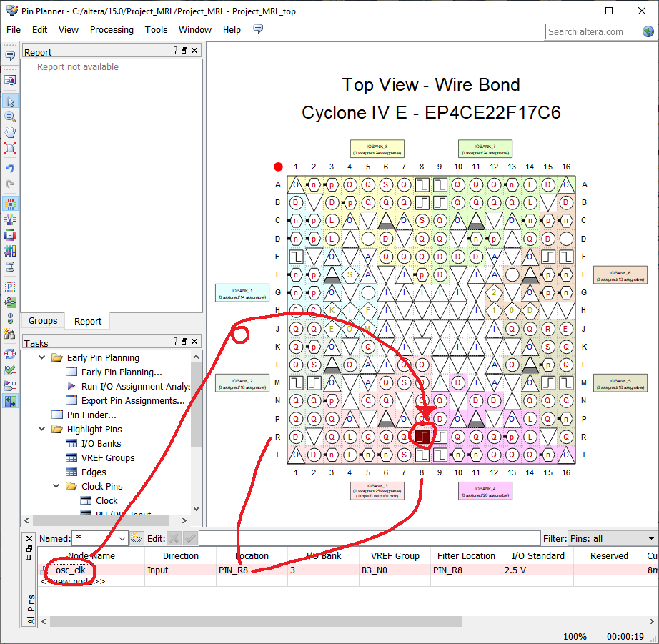
Task: Open the Named dropdown arrow
Action: [122, 538]
